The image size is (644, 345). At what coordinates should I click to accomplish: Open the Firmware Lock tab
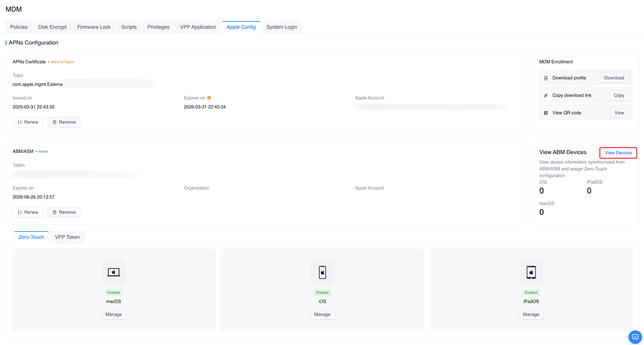tap(94, 27)
